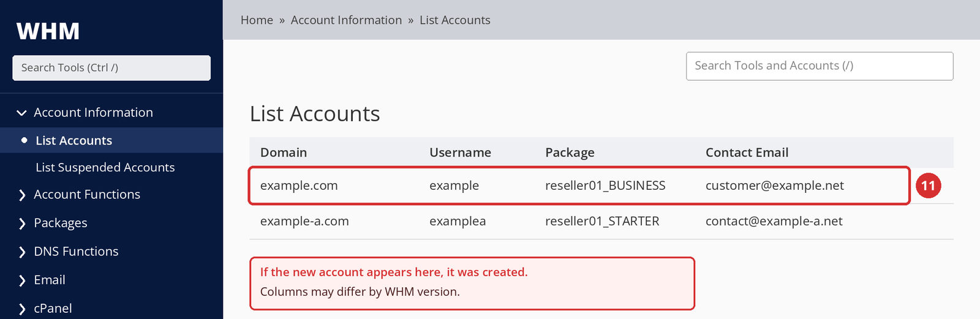Click the WHM logo
980x319 pixels.
[48, 31]
